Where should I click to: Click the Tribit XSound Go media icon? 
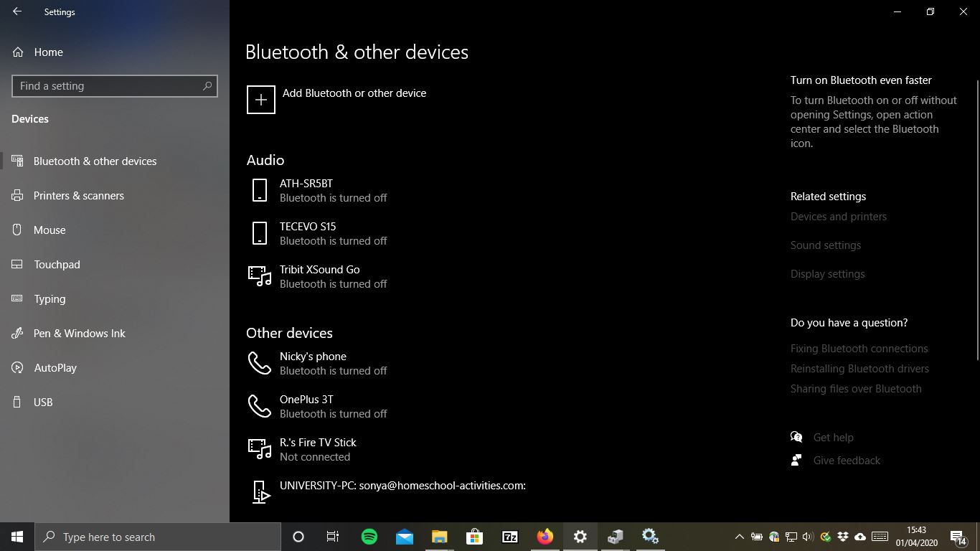pyautogui.click(x=260, y=276)
